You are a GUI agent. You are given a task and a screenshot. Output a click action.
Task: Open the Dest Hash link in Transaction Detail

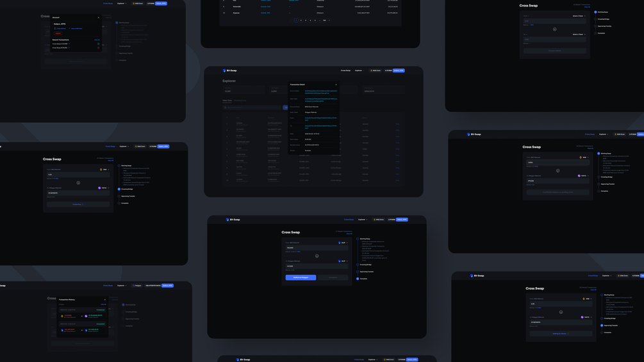coord(321,100)
